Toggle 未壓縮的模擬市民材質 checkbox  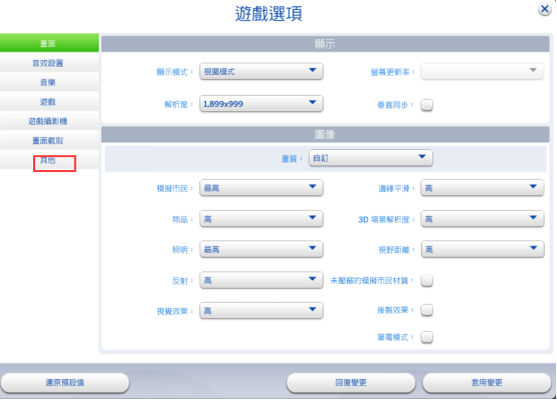(427, 280)
